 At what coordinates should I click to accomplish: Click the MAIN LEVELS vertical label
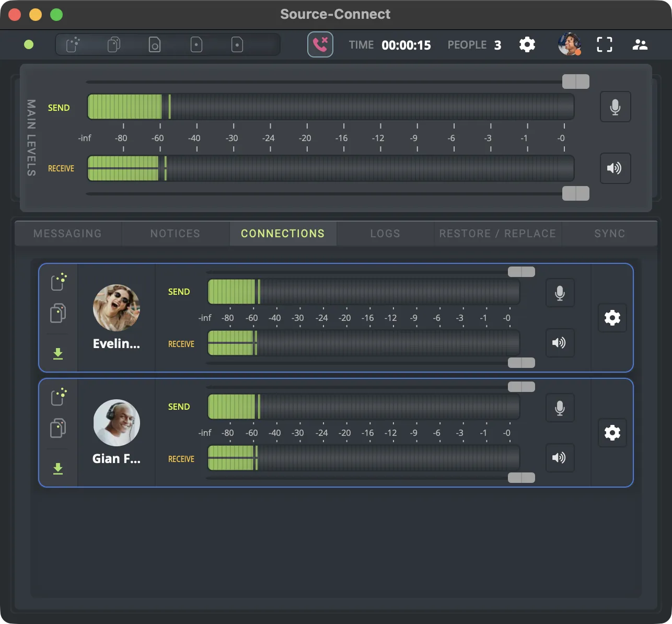point(31,137)
